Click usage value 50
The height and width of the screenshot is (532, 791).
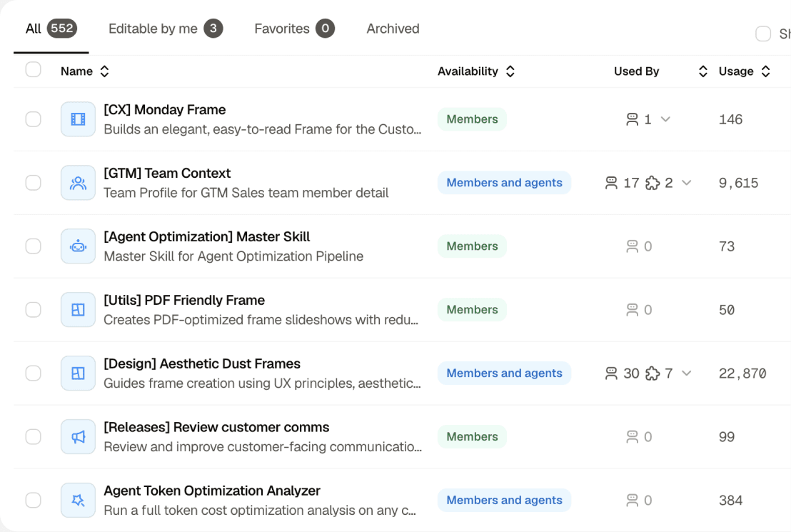click(727, 310)
